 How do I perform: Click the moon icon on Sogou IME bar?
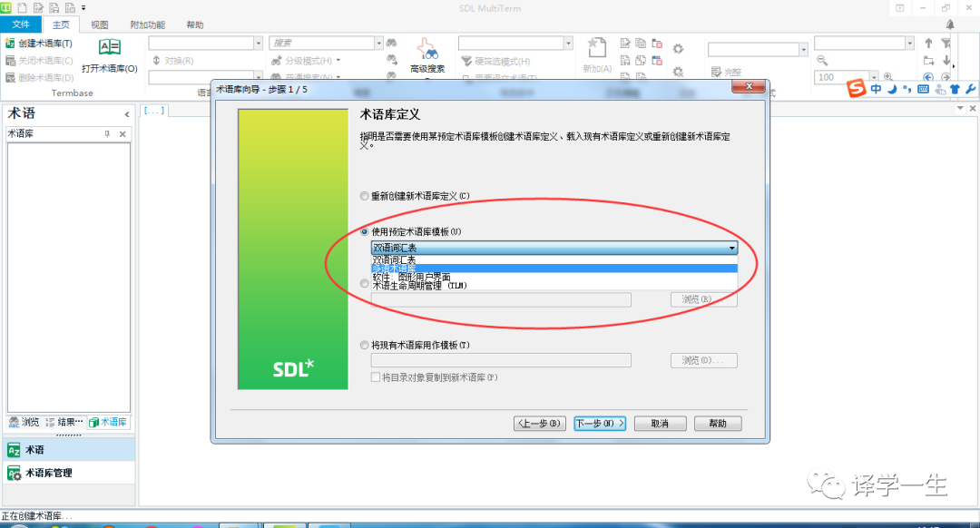(x=892, y=89)
